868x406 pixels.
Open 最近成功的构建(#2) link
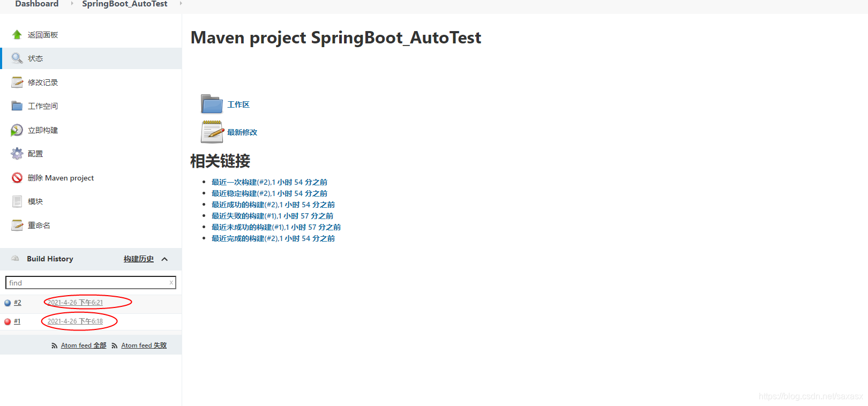[273, 205]
